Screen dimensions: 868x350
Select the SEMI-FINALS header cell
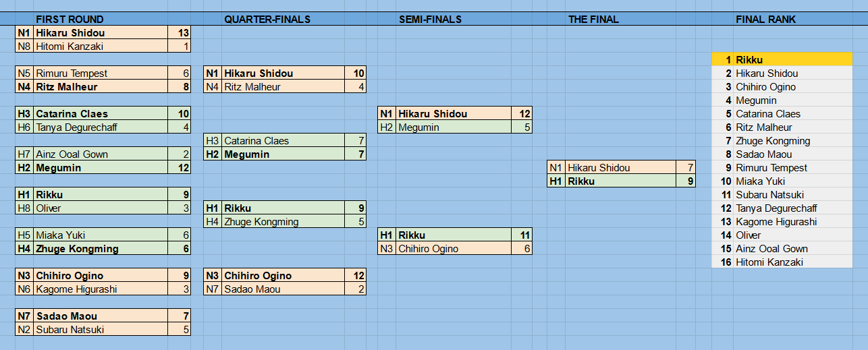pyautogui.click(x=430, y=20)
